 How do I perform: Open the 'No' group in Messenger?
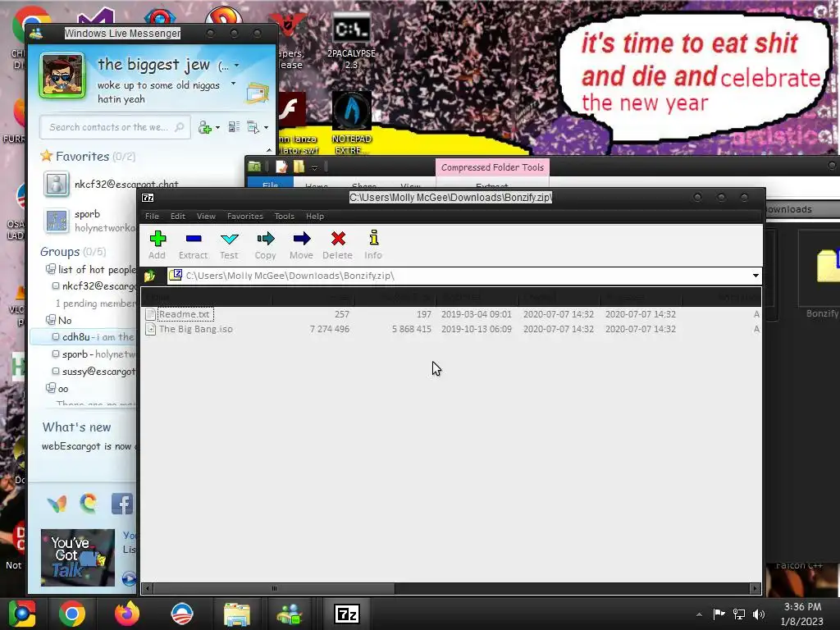[x=59, y=321]
